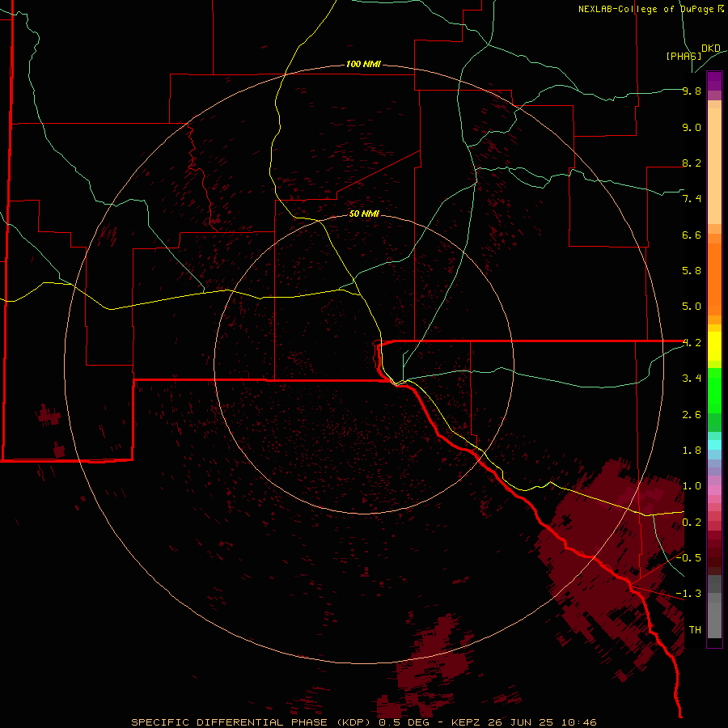
Task: Click the 4.2 value on the color scale
Action: tap(692, 343)
